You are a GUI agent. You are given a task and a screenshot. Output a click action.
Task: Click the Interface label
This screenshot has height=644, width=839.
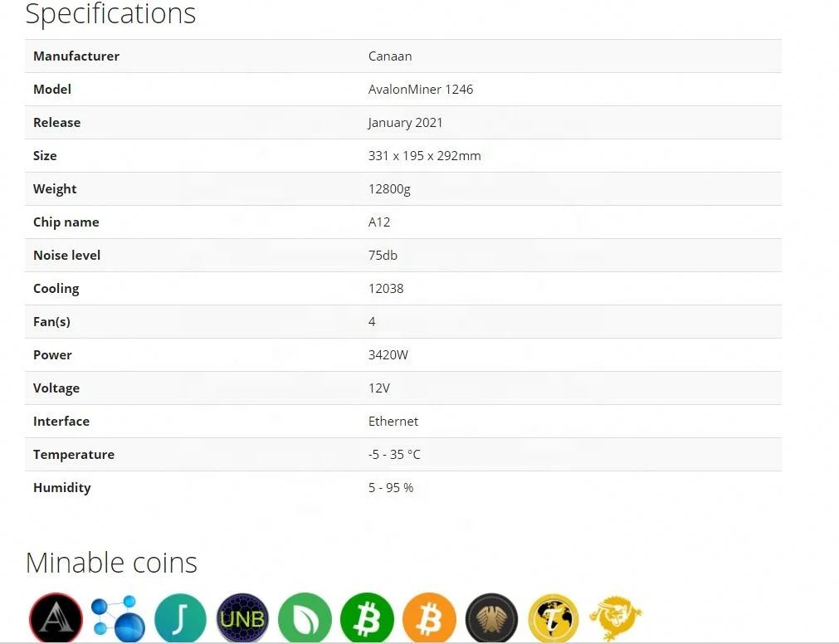[x=61, y=421]
